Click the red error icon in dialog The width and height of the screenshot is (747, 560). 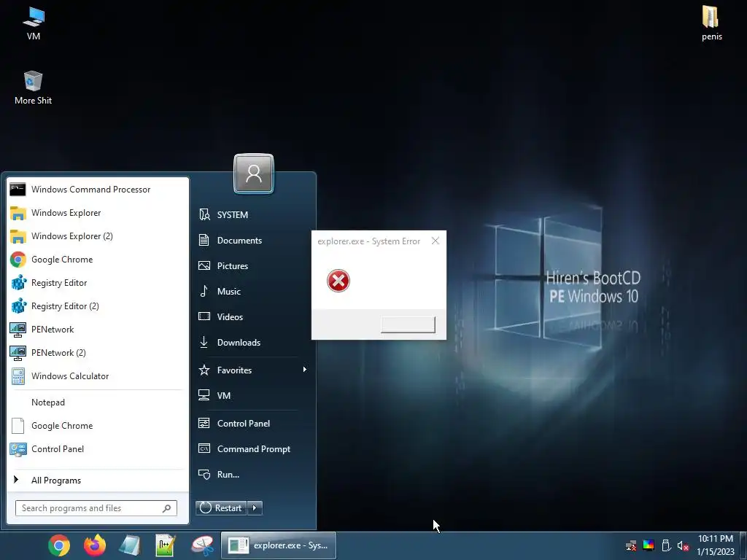pyautogui.click(x=338, y=281)
